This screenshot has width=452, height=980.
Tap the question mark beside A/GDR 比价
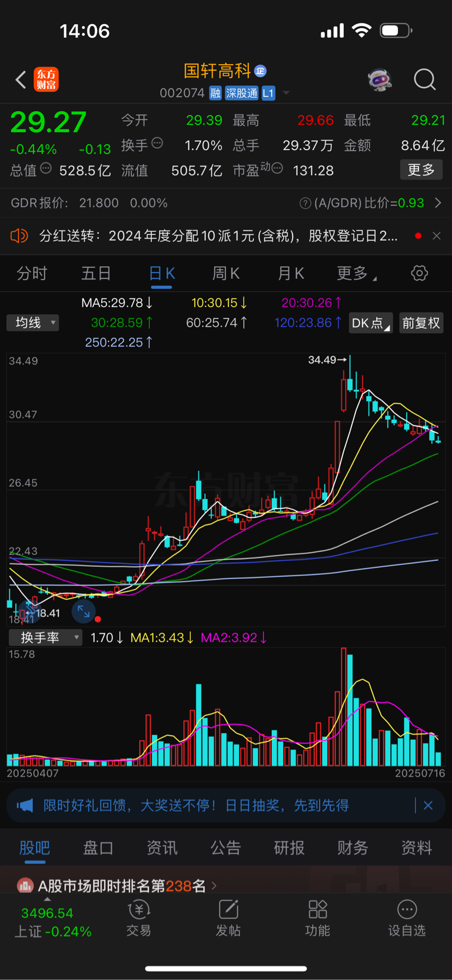(x=305, y=203)
